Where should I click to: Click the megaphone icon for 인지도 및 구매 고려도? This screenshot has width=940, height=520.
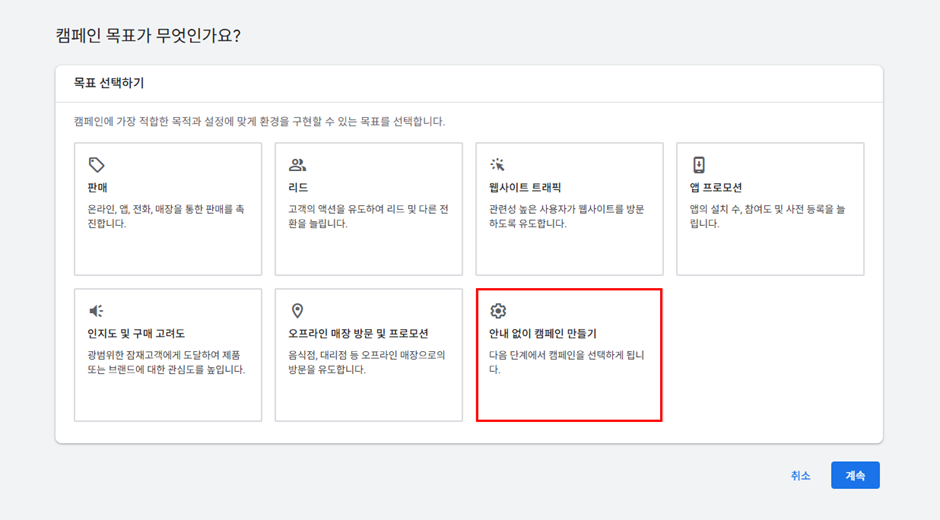click(x=97, y=311)
